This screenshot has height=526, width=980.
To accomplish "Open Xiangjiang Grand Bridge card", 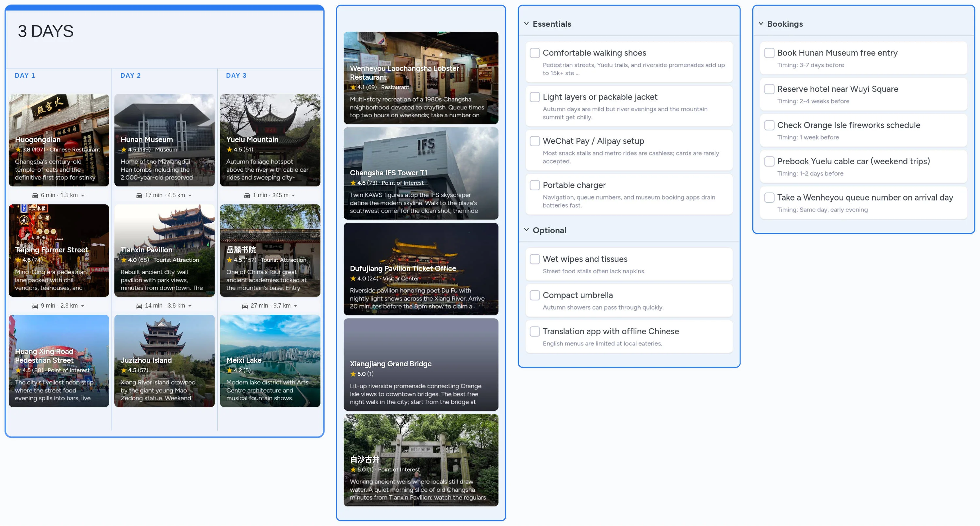I will click(x=421, y=364).
